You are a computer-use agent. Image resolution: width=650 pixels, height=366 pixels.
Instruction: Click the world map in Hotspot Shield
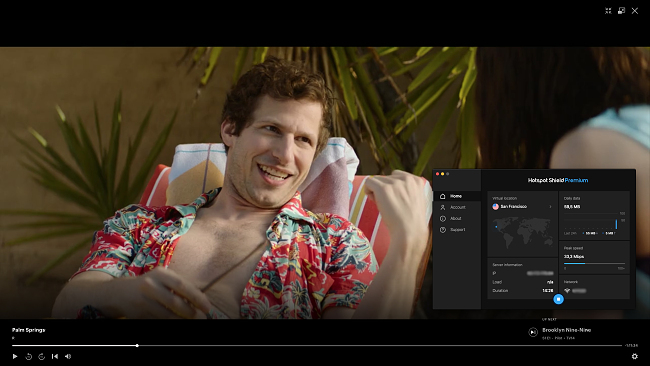click(522, 232)
